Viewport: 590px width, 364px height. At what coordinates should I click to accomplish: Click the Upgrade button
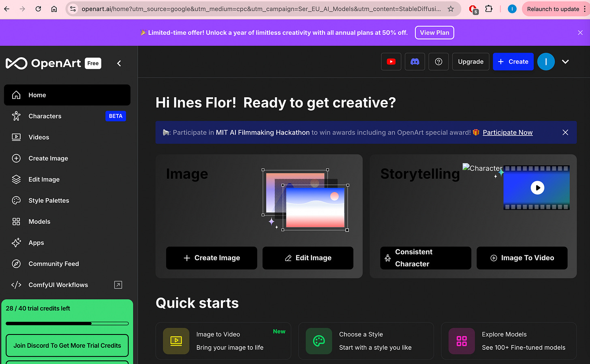click(470, 62)
